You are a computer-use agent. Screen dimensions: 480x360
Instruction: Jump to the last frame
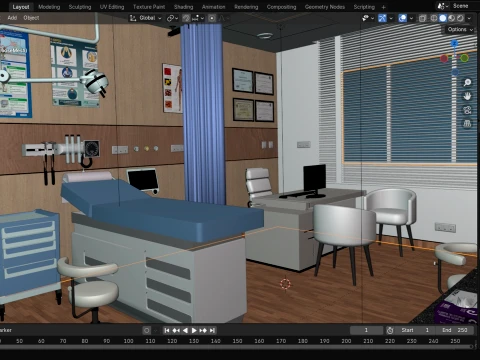click(212, 330)
